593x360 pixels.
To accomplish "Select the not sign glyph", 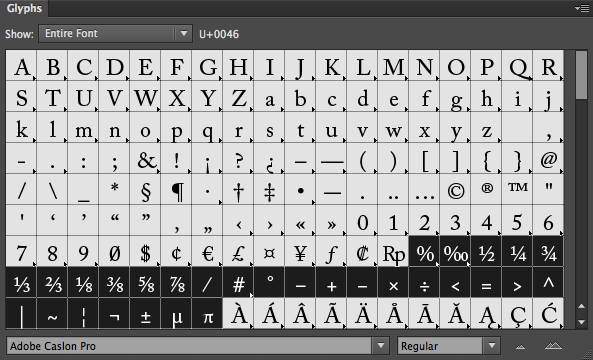I will 115,313.
